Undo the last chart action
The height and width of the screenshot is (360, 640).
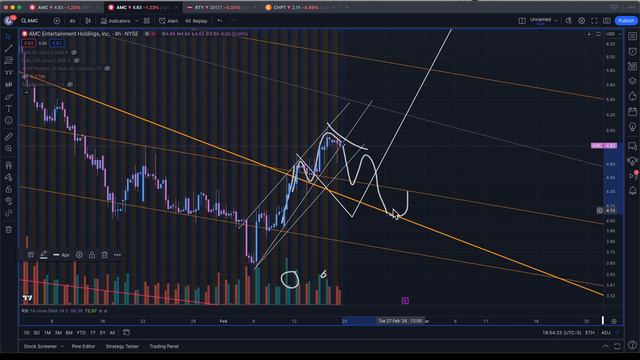220,21
